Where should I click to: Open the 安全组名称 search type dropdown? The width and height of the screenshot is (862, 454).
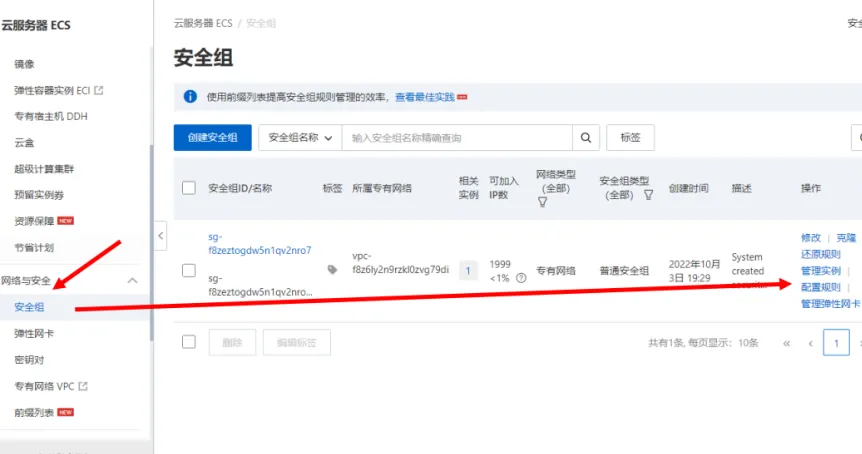(x=300, y=137)
